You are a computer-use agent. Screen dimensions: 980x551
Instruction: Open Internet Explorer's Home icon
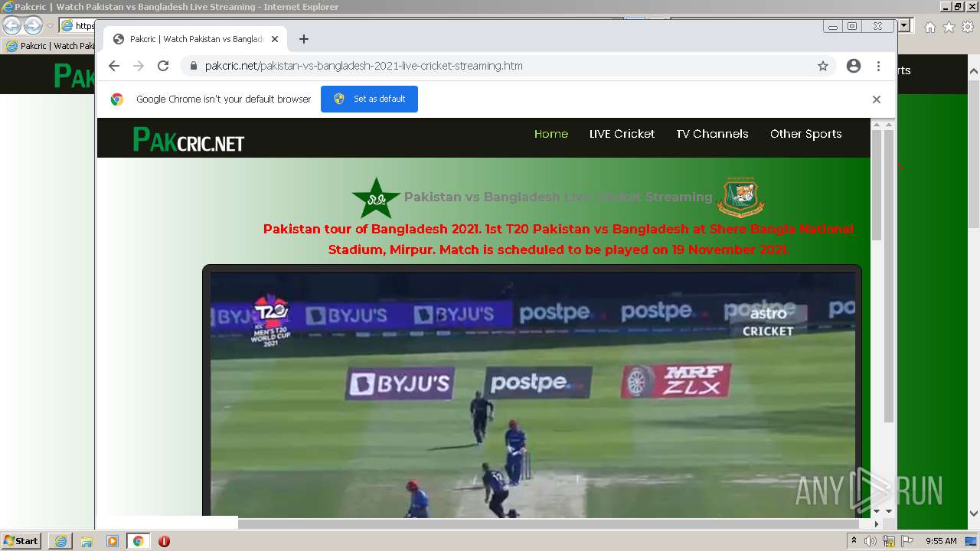929,27
